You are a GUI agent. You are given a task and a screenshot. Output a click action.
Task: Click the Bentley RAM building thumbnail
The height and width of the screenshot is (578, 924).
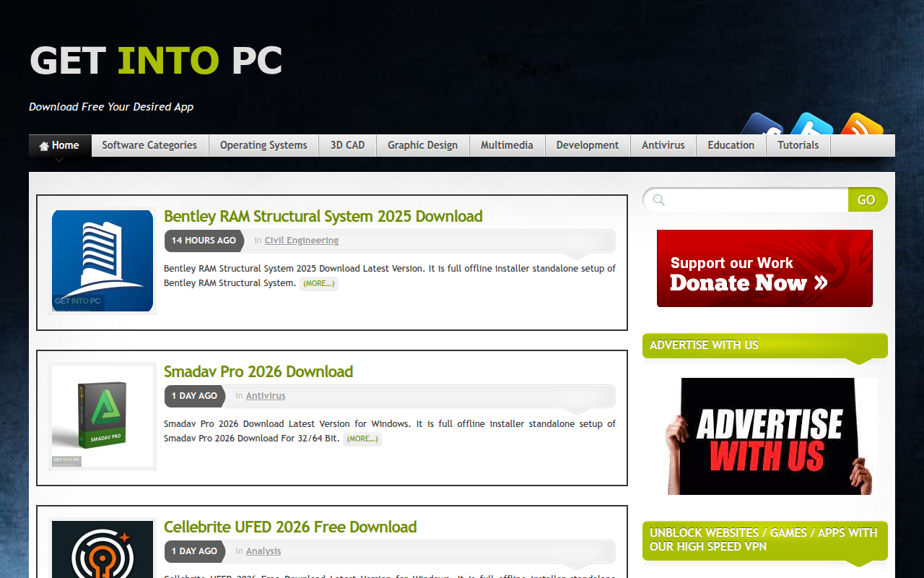103,261
